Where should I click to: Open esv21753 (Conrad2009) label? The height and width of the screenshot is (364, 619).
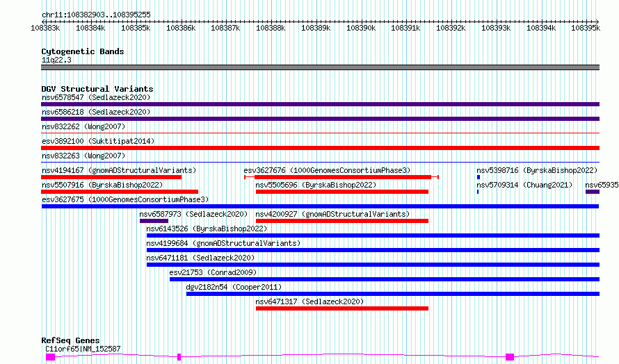(214, 272)
